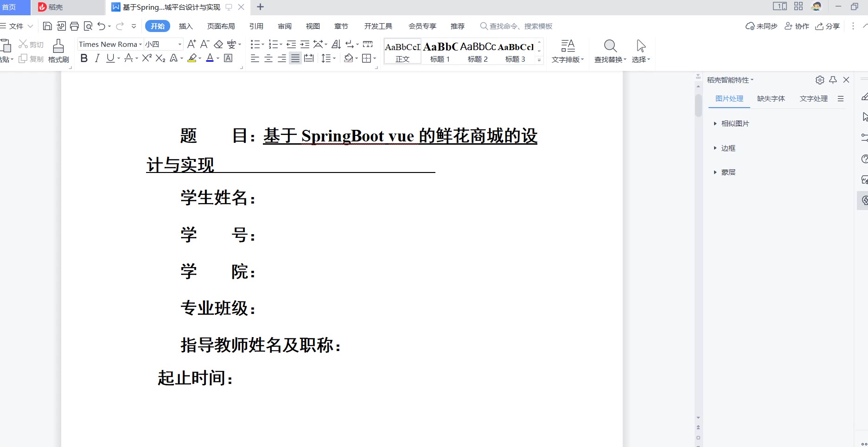Toggle Superscript formatting
The height and width of the screenshot is (447, 868).
point(147,58)
